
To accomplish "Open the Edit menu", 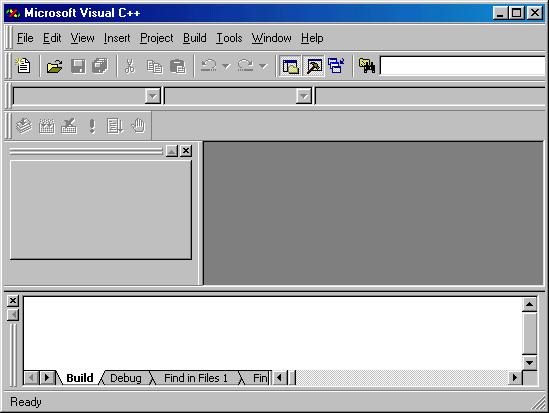I will click(x=52, y=38).
